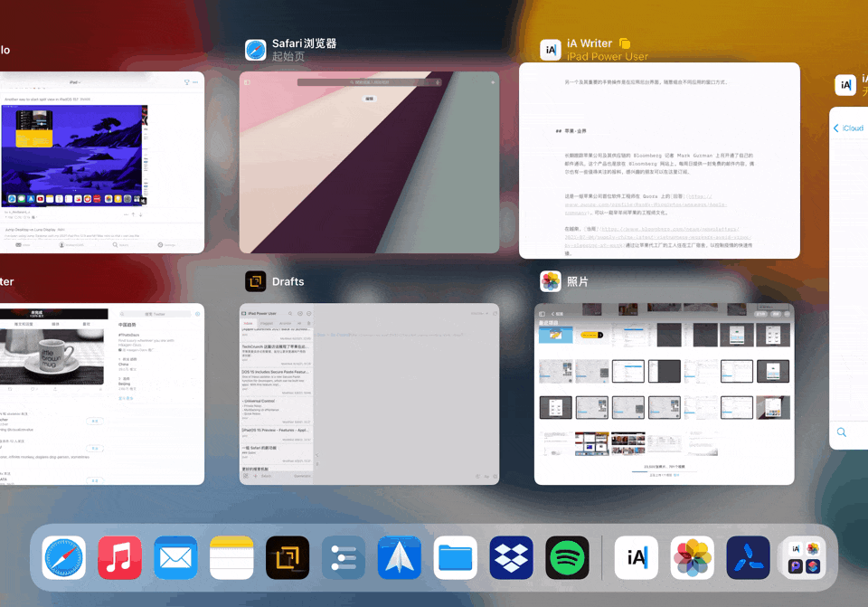Viewport: 868px width, 607px height.
Task: Tap the Drafts icon above its card
Action: (256, 281)
